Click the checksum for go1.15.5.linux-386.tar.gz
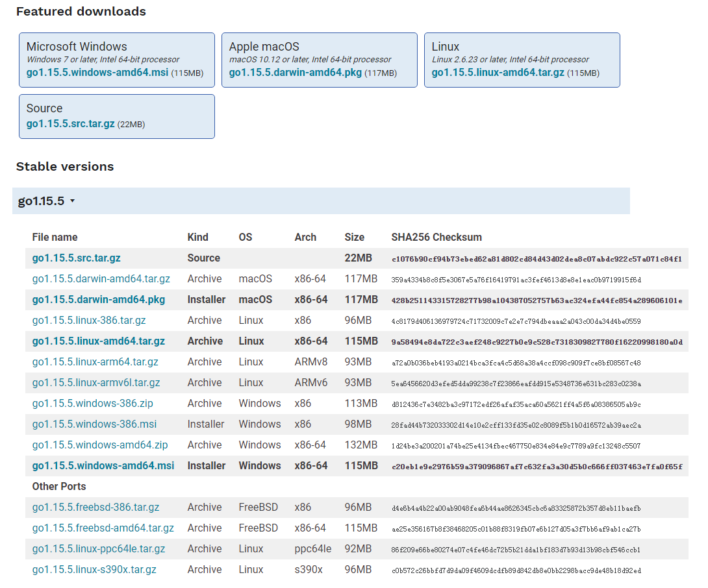 [516, 321]
